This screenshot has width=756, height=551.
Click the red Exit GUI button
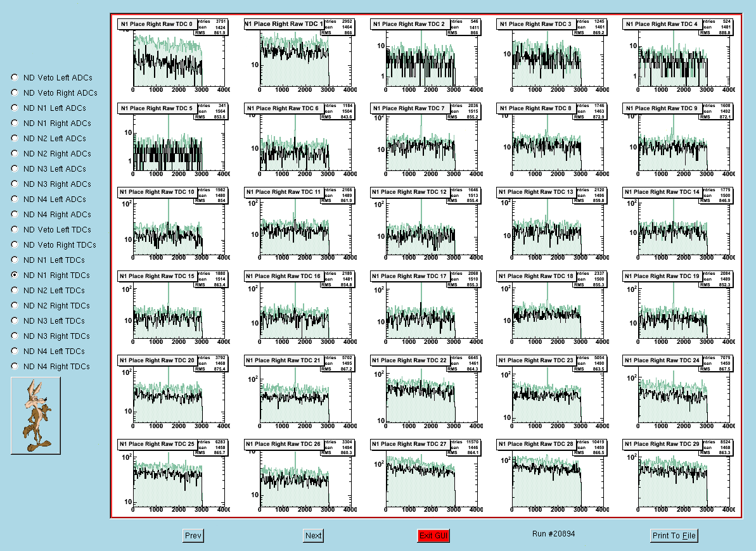[433, 536]
